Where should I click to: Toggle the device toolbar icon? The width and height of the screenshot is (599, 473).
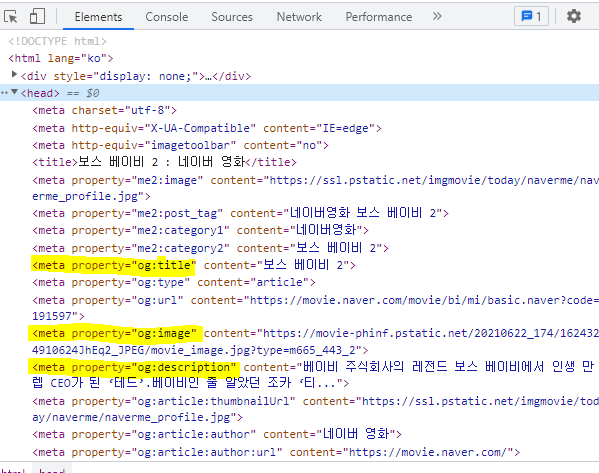click(37, 16)
